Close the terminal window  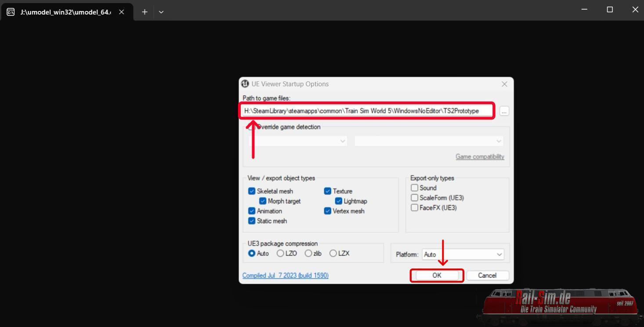click(635, 9)
